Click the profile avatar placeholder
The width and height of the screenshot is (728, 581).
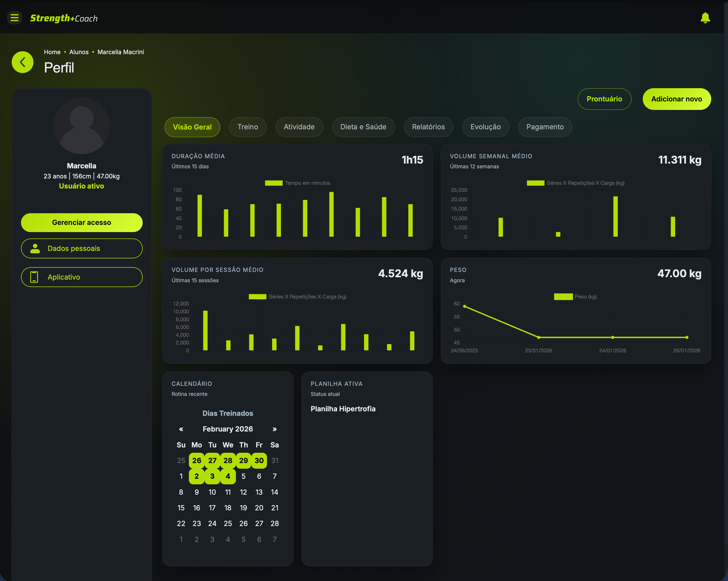82,126
